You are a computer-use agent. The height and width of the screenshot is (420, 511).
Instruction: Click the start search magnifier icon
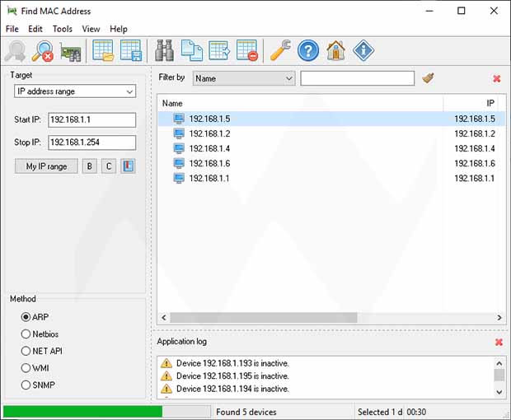pyautogui.click(x=15, y=51)
